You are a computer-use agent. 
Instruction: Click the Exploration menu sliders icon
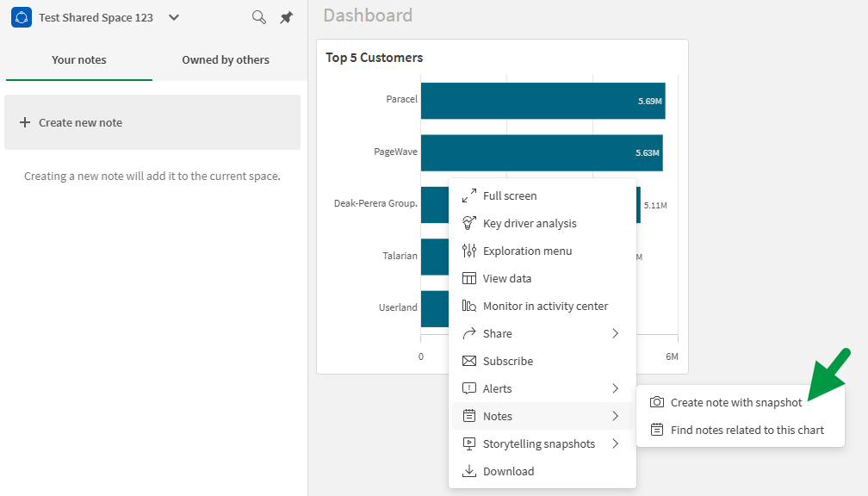pyautogui.click(x=469, y=251)
